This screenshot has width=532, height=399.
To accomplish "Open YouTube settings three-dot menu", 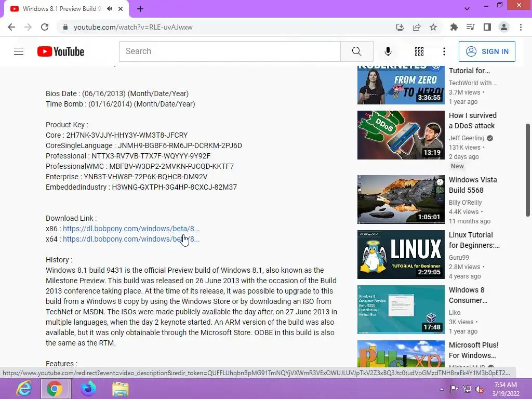I will coord(444,51).
